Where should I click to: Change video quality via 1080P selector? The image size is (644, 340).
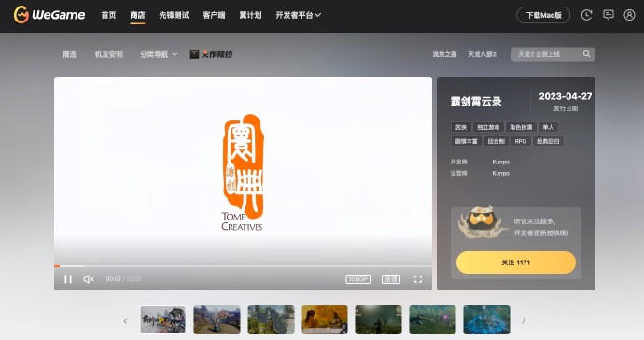coord(357,279)
